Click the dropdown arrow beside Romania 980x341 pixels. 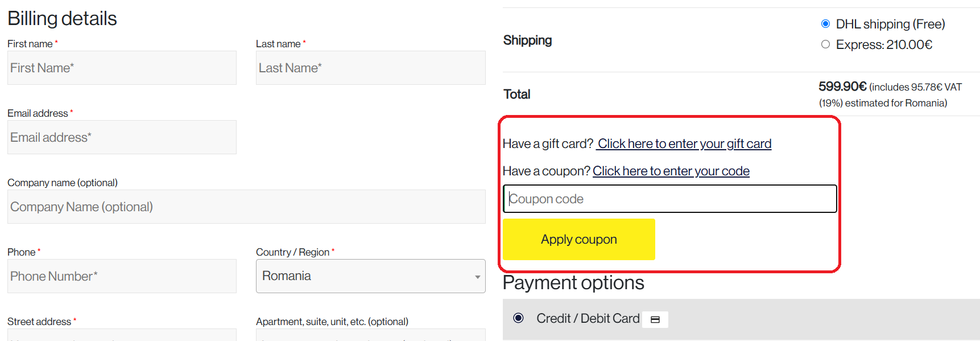[x=477, y=277]
